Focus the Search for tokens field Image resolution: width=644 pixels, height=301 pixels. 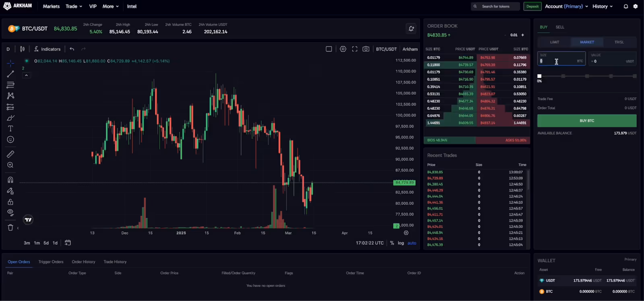(495, 6)
